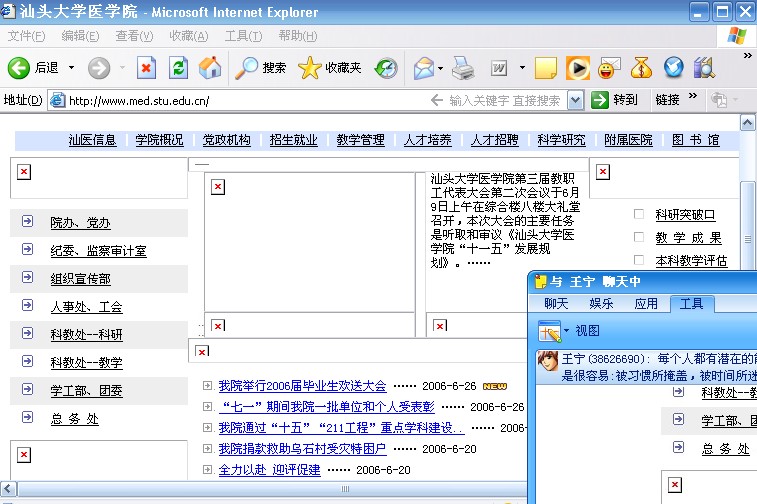The image size is (757, 504).
Task: Click the chat window 视图 icon
Action: (x=549, y=331)
